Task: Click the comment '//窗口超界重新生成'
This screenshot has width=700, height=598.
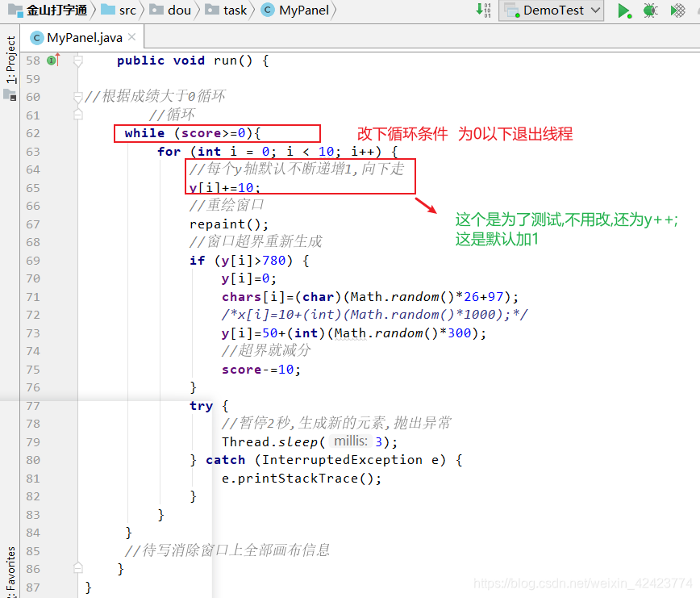Action: 256,241
